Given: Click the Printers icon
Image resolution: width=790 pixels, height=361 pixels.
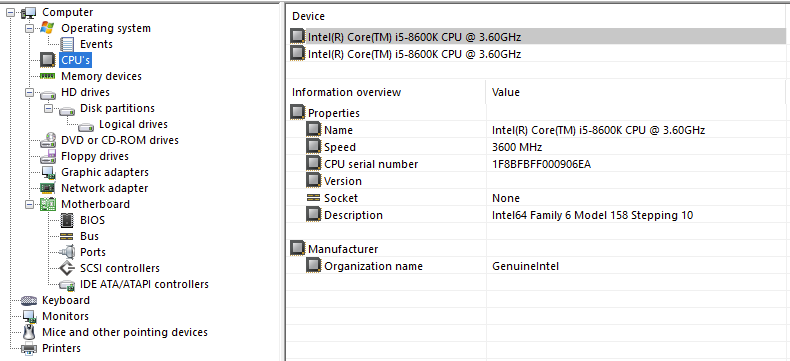Looking at the screenshot, I should click(x=29, y=348).
